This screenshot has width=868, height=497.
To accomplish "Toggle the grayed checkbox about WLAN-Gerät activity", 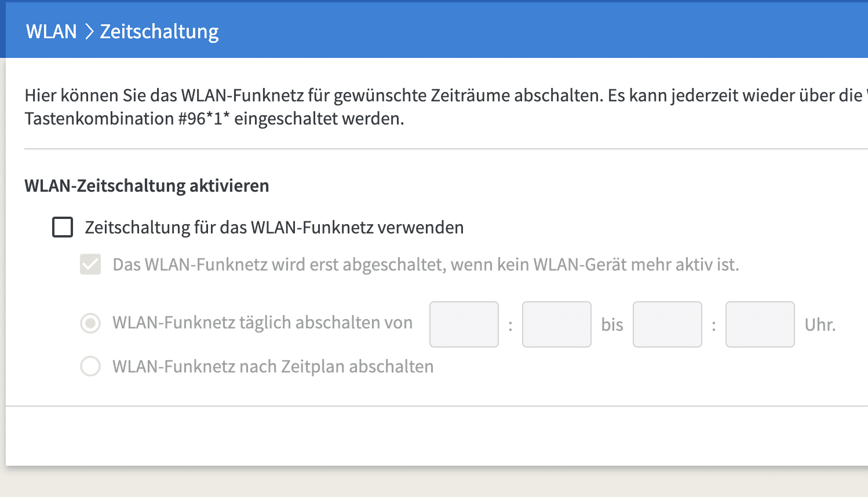I will pos(90,264).
